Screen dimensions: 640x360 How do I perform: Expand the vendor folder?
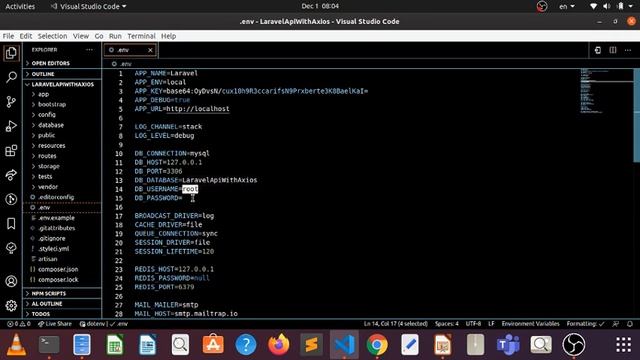click(x=62, y=187)
